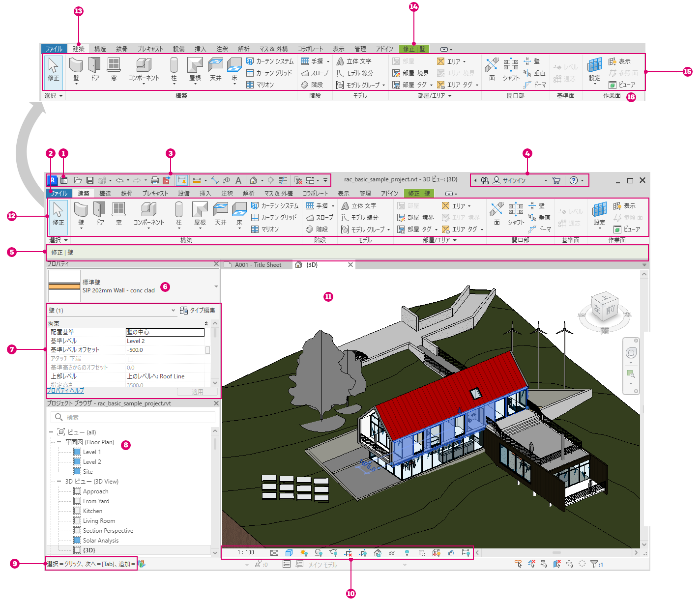The width and height of the screenshot is (700, 601).
Task: Click the ViewCube 前 face in 3D view
Action: click(610, 309)
